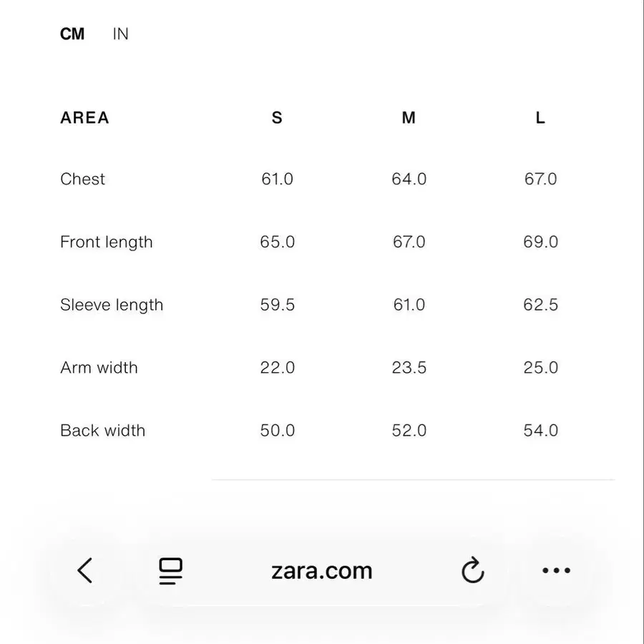Screen dimensions: 644x644
Task: Click Sleeve length value 59.5 for S
Action: (277, 305)
